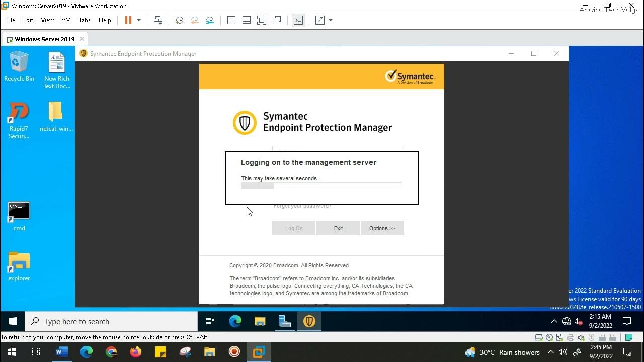Take a snapshot of the virtual machine
The width and height of the screenshot is (644, 362).
(179, 20)
